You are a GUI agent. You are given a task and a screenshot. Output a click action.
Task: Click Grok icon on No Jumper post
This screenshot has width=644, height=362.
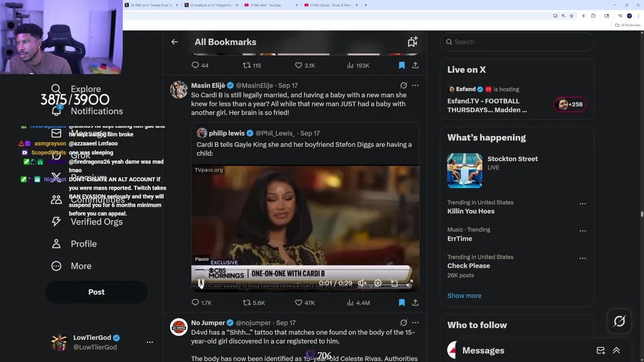(404, 323)
